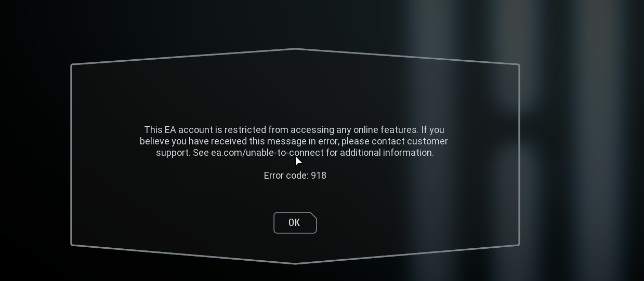Screen dimensions: 644x281
Task: Select the Error code: 918 line
Action: (x=295, y=176)
